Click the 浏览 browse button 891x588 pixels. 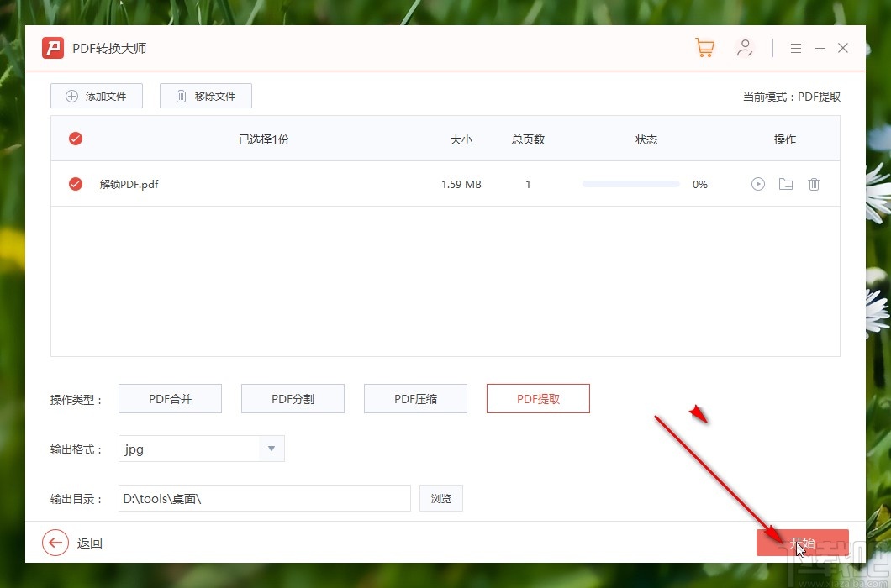440,498
